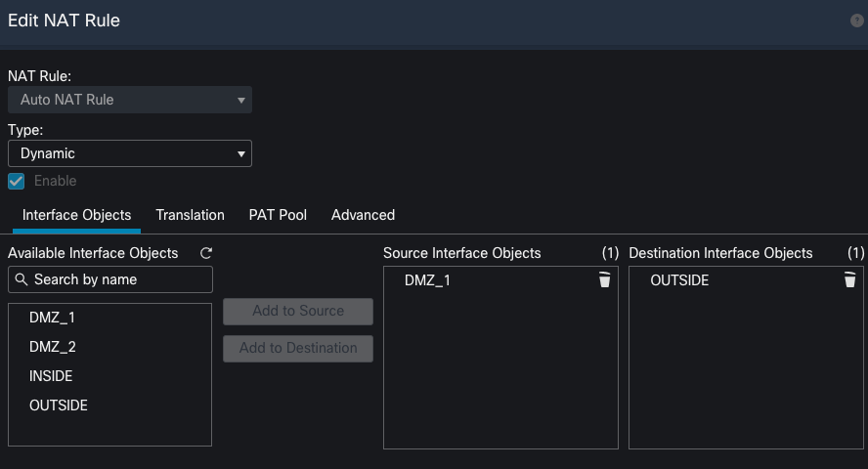Open the PAT Pool tab
This screenshot has width=868, height=469.
[x=278, y=215]
